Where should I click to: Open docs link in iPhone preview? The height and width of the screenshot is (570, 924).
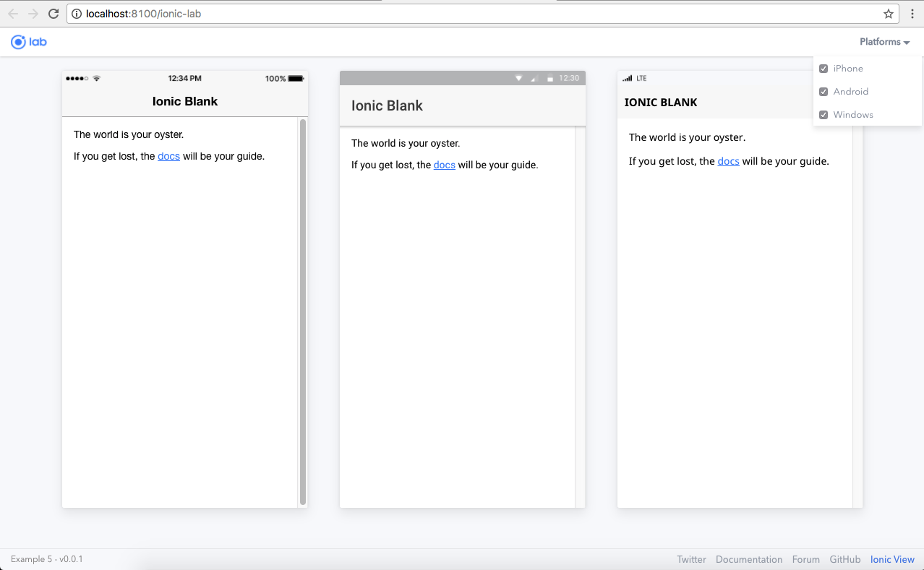(x=168, y=156)
